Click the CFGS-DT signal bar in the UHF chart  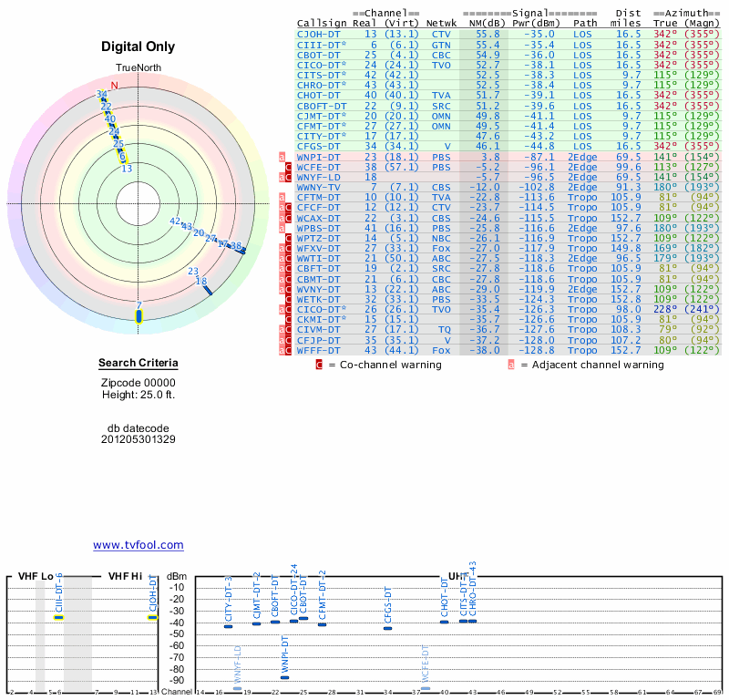click(x=387, y=628)
